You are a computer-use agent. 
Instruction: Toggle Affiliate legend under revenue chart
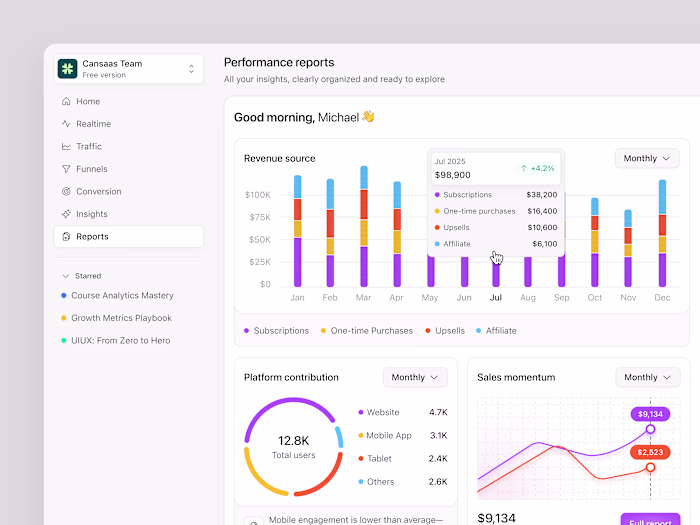pos(496,331)
